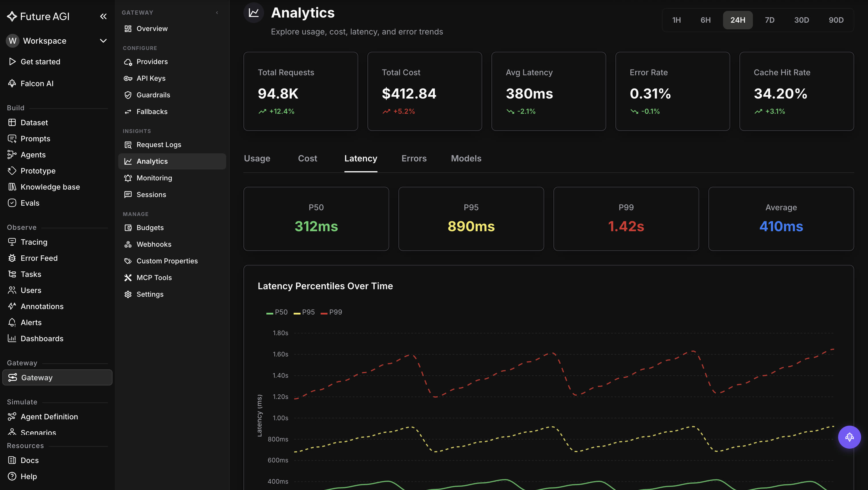Toggle P99 series in chart legend
868x490 pixels.
click(x=331, y=312)
